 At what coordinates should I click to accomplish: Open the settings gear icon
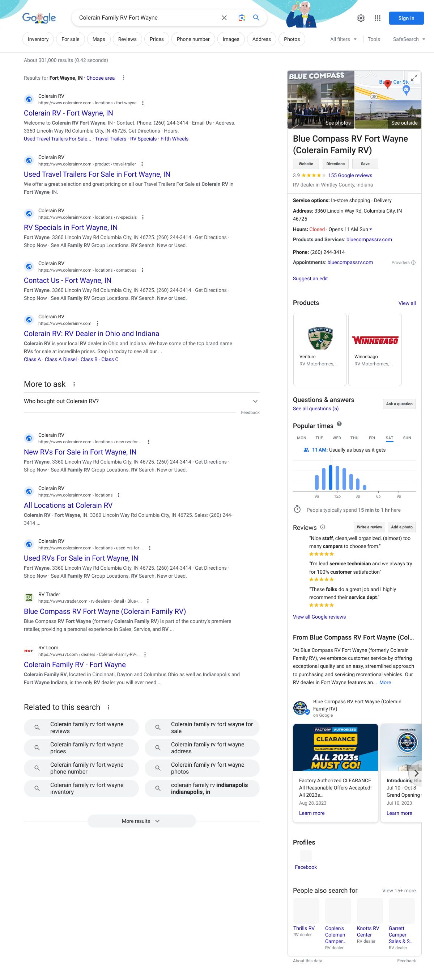(361, 18)
